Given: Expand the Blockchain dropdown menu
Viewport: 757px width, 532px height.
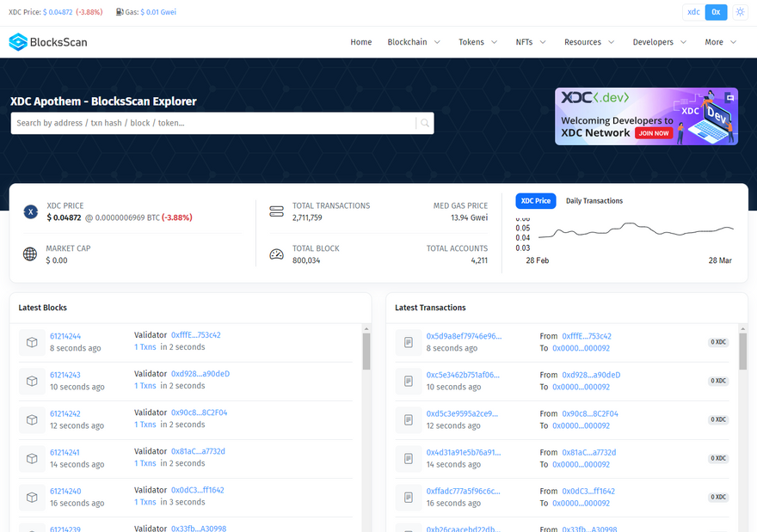Looking at the screenshot, I should point(414,42).
